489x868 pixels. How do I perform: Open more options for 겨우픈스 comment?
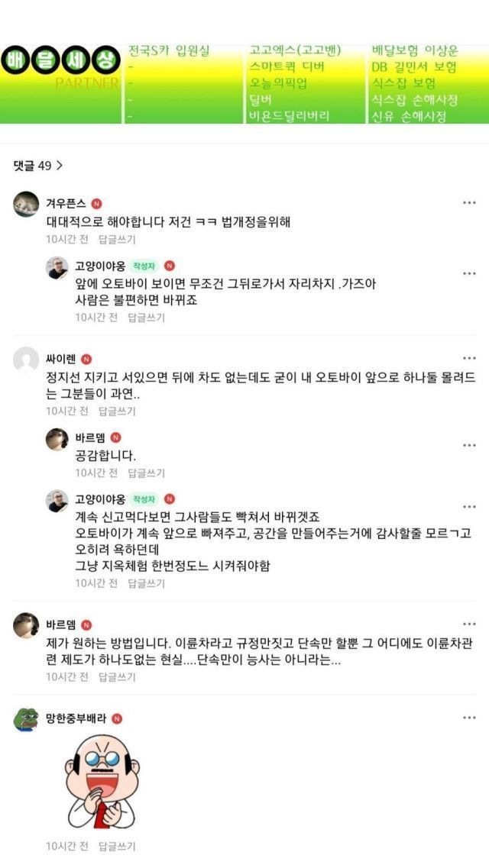[x=469, y=203]
